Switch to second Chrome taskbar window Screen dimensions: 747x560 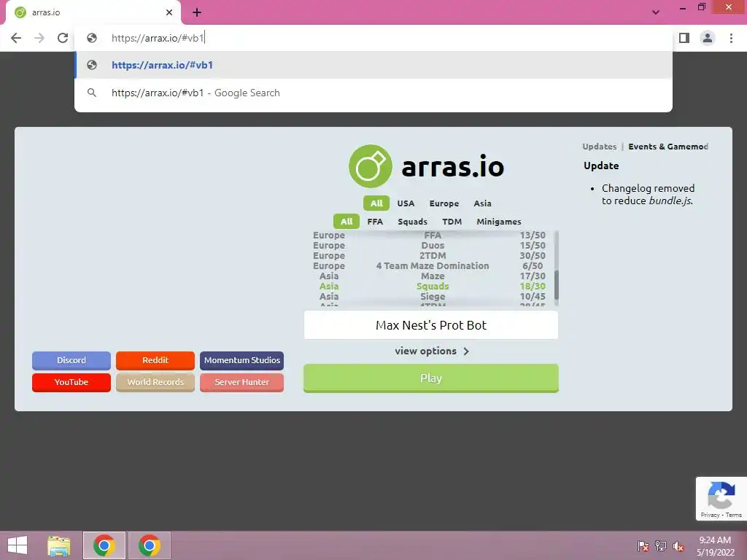click(149, 545)
